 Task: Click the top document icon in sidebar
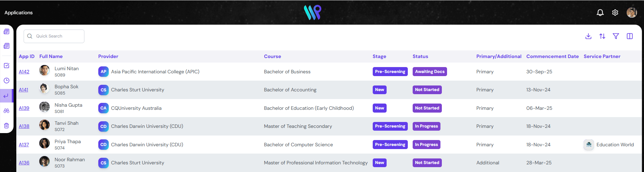[7, 32]
